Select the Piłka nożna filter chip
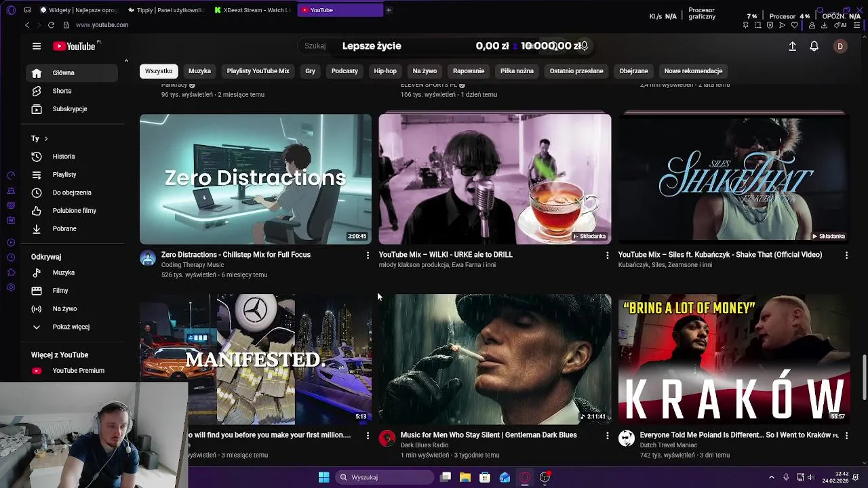This screenshot has width=868, height=488. [x=517, y=71]
